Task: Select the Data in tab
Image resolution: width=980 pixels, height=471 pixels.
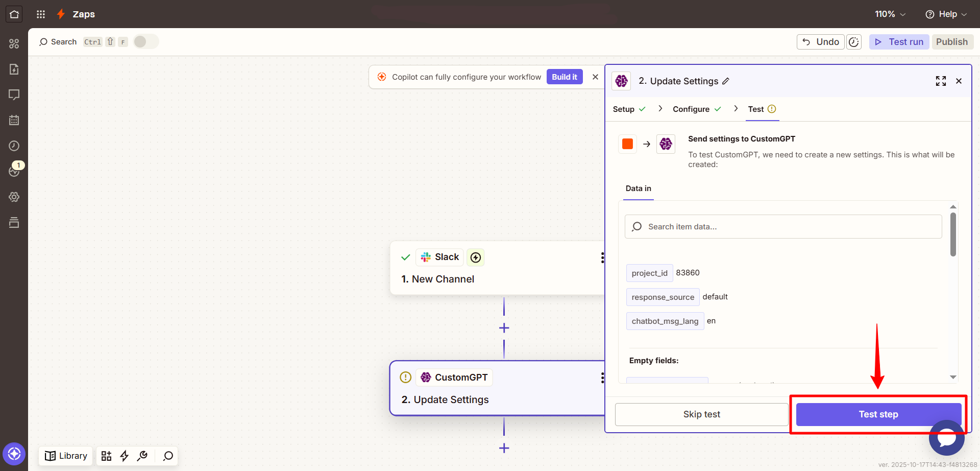Action: tap(638, 189)
